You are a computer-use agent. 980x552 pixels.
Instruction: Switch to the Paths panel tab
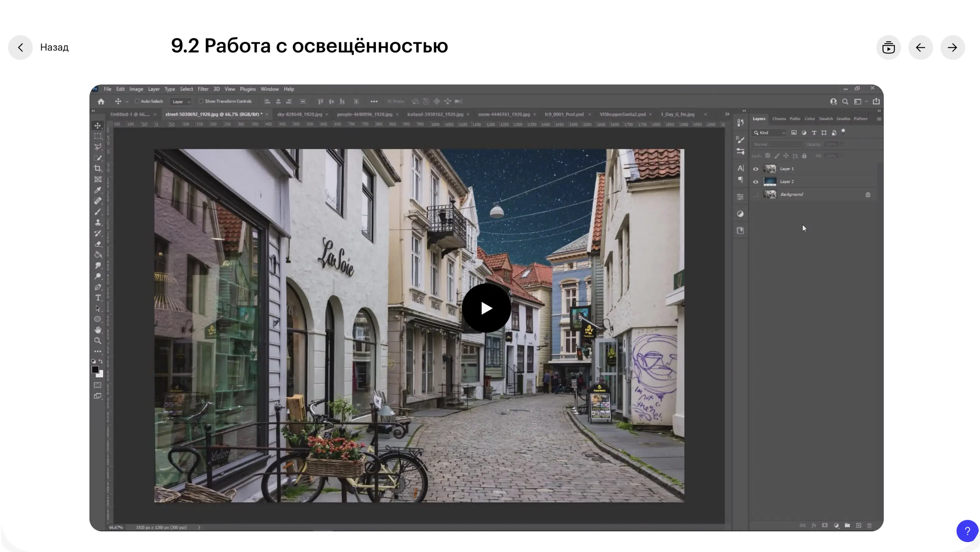pyautogui.click(x=795, y=119)
